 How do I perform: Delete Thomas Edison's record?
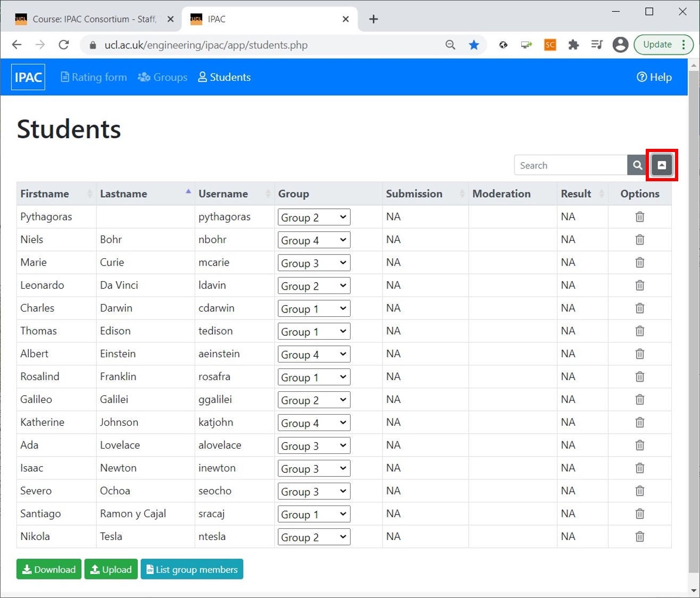pos(640,331)
